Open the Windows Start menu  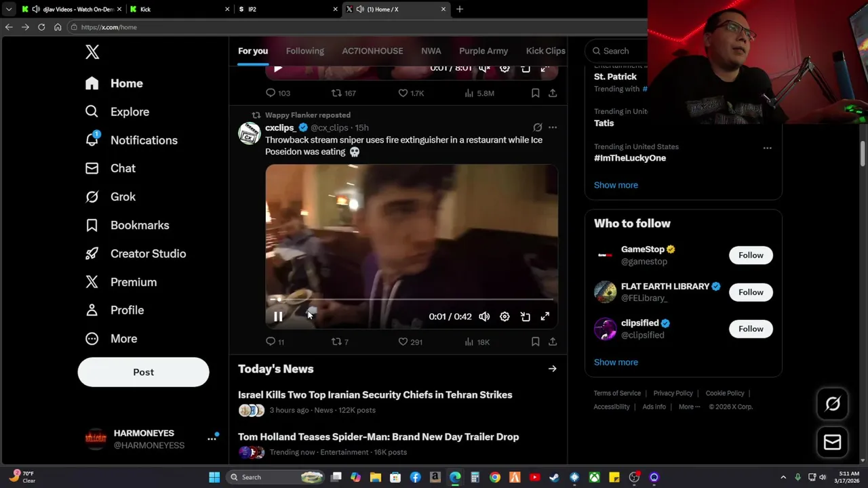coord(214,477)
